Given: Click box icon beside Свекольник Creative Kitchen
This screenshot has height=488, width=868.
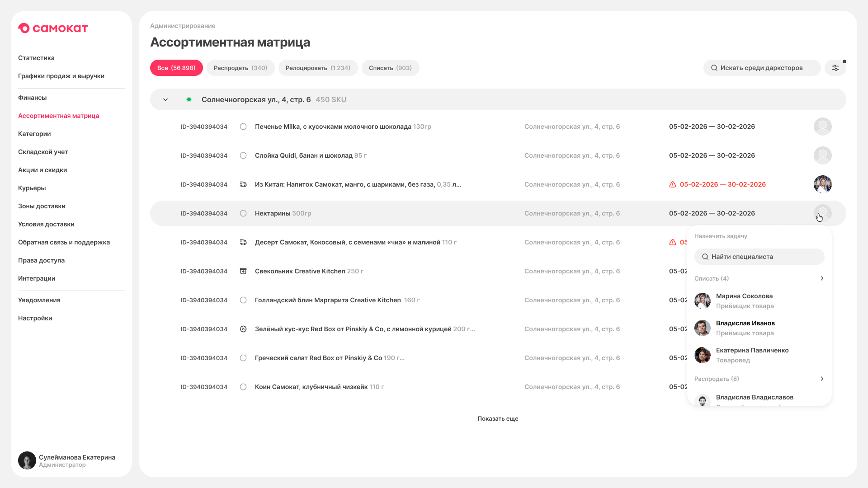Looking at the screenshot, I should [x=243, y=271].
